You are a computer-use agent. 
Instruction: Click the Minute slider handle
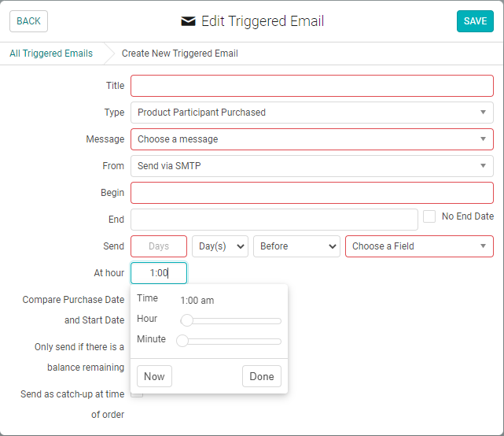[x=182, y=341]
